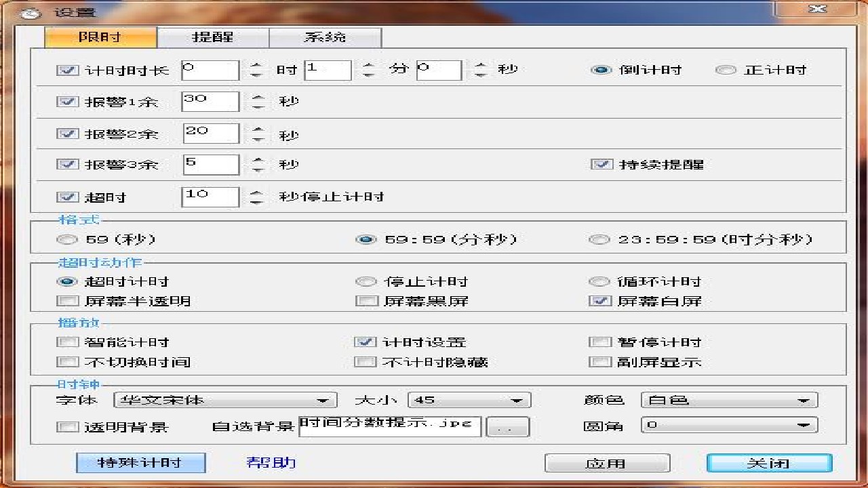The height and width of the screenshot is (488, 868).
Task: Toggle the 报警3余 checkbox
Action: [x=67, y=164]
